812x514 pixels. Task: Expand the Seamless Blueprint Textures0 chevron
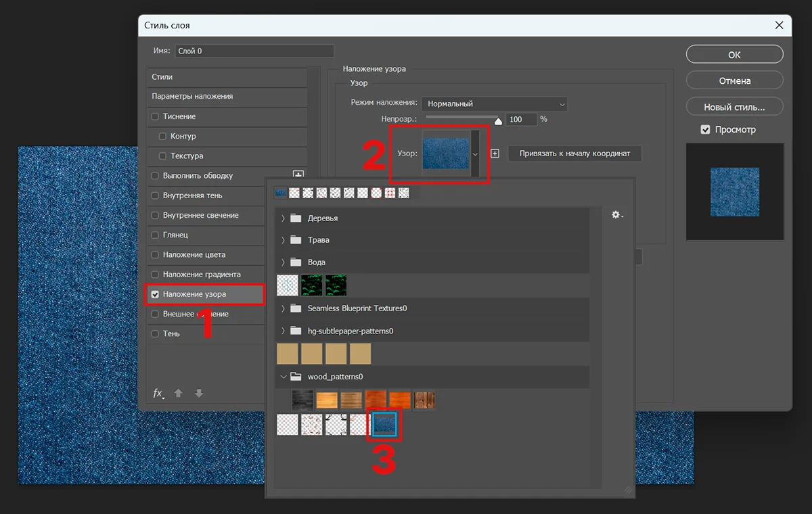coord(283,308)
